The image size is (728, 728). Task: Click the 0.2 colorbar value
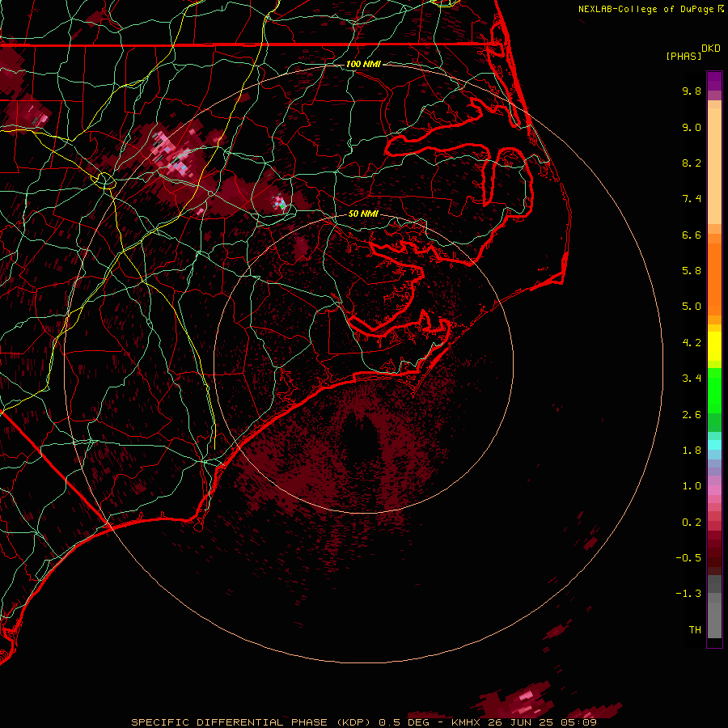pos(692,523)
